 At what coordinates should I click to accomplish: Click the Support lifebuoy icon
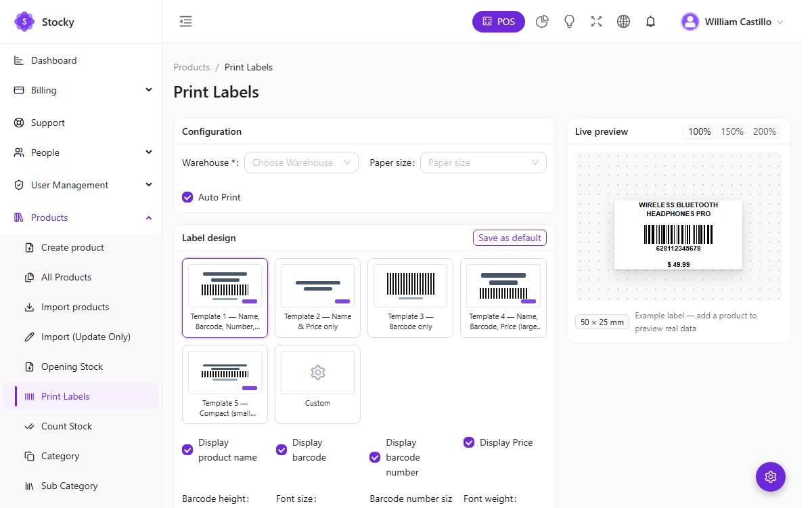(19, 123)
